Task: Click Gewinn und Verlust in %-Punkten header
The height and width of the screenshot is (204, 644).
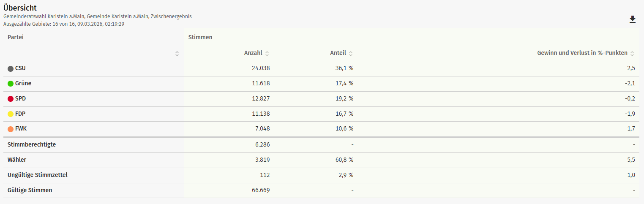Action: pyautogui.click(x=582, y=53)
